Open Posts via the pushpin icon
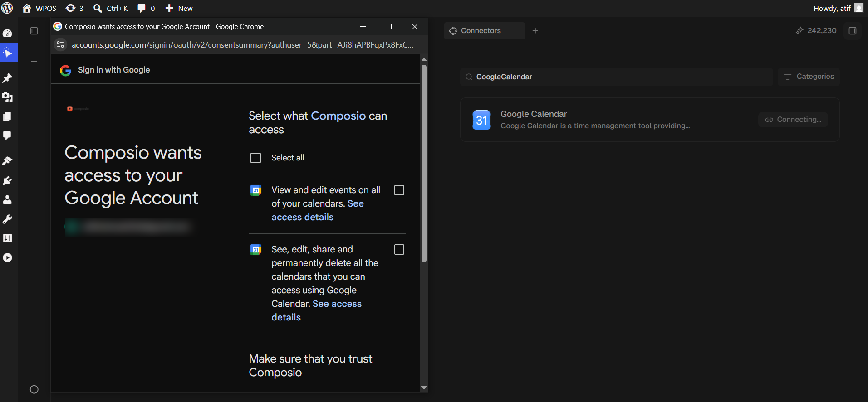The height and width of the screenshot is (402, 868). (x=7, y=78)
